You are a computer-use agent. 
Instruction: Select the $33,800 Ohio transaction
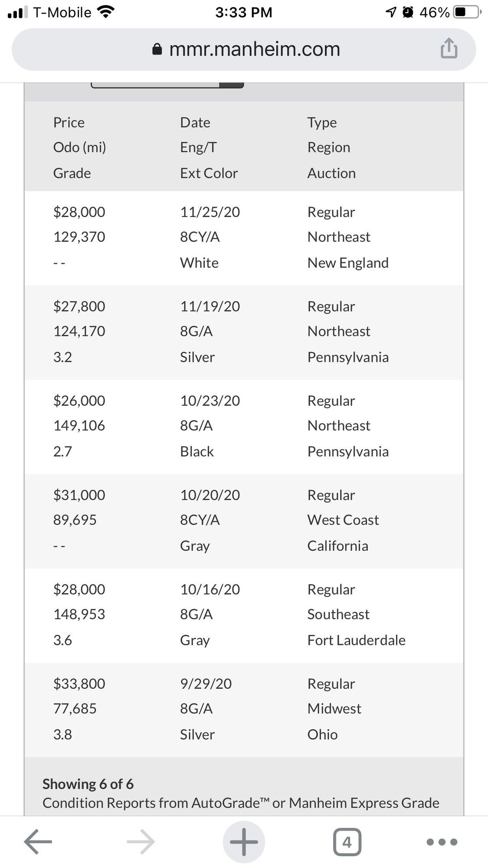[244, 710]
